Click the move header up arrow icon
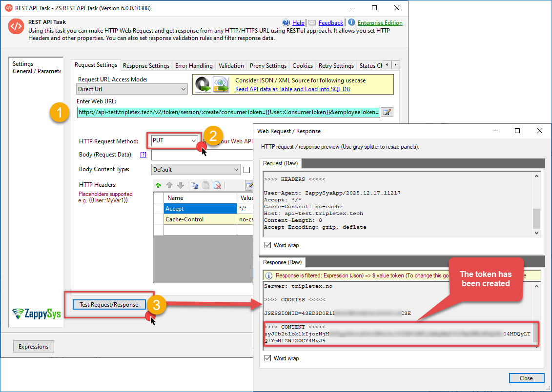This screenshot has height=392, width=552. coord(169,185)
